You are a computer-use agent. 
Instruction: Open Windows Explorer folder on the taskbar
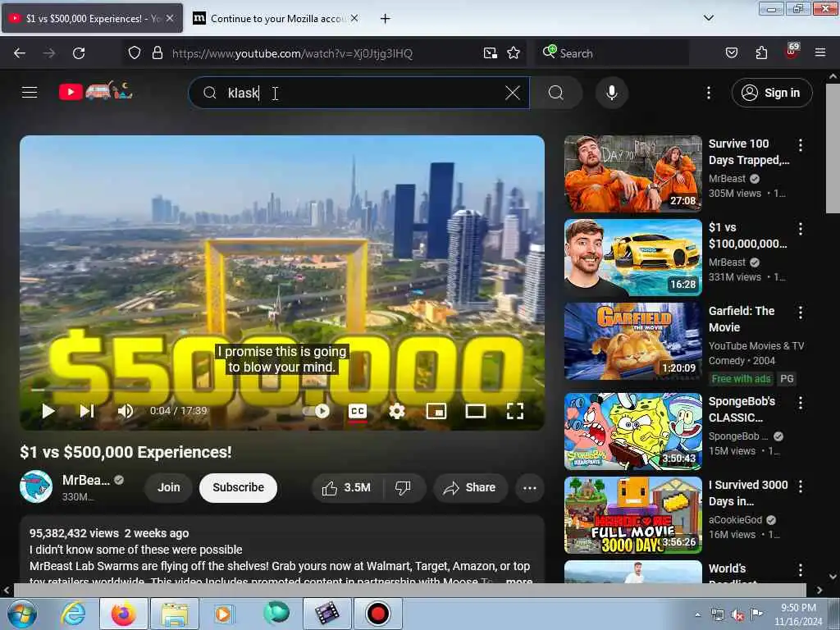tap(175, 614)
